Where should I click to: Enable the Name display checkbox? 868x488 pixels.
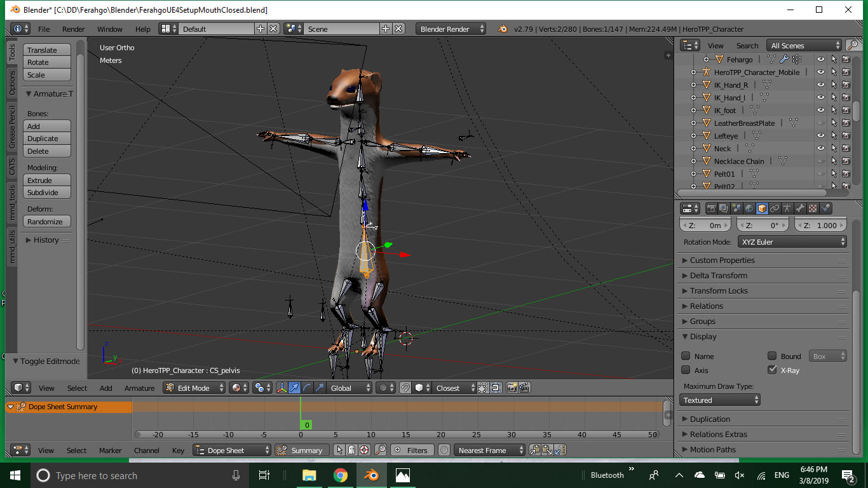tap(686, 356)
